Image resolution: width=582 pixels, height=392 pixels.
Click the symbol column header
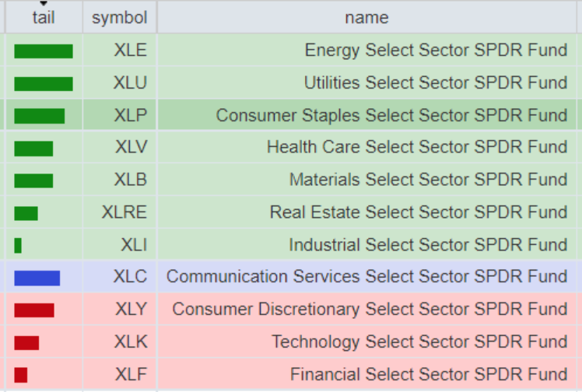pyautogui.click(x=119, y=17)
